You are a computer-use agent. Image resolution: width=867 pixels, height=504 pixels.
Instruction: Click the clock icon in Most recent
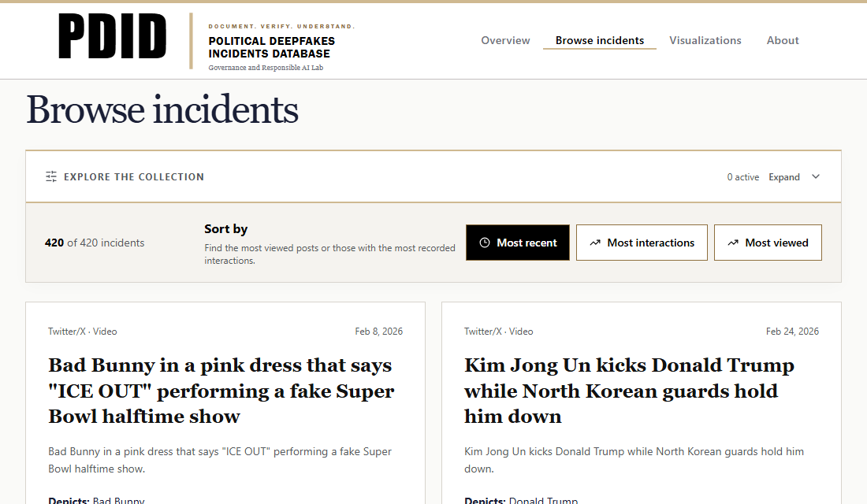click(485, 243)
